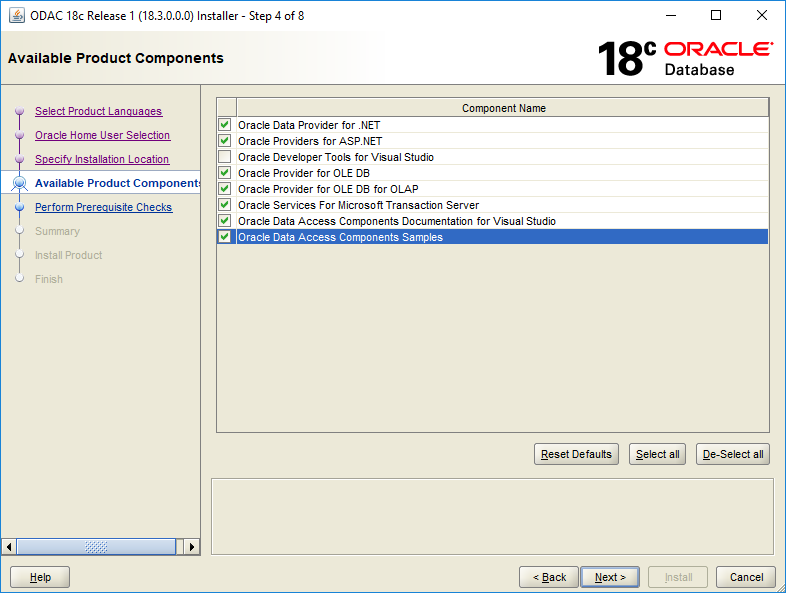Click the Java installer icon in title bar
786x593 pixels.
(17, 16)
